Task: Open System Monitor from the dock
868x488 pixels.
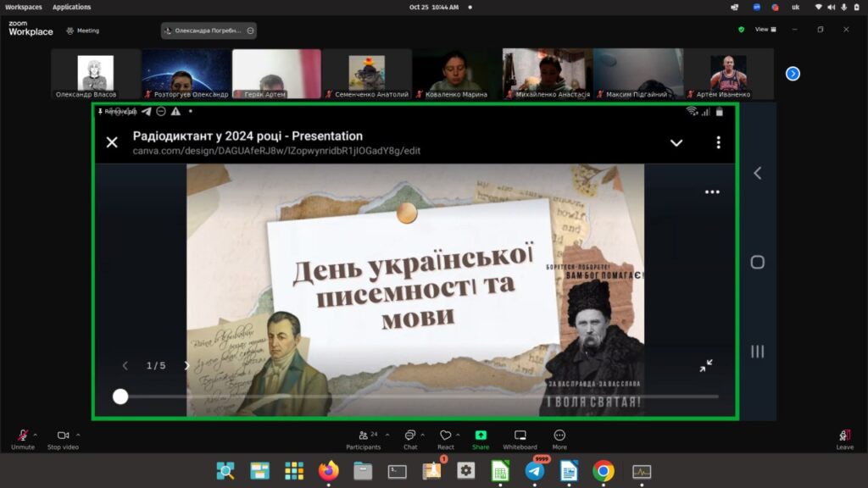Action: click(642, 471)
